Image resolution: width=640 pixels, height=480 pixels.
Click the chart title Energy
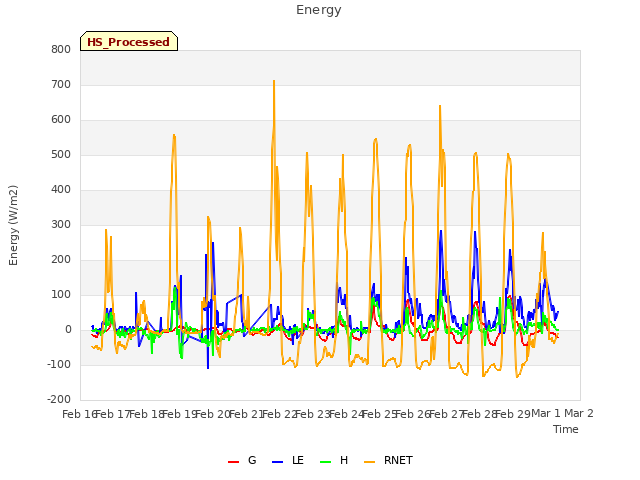319,10
